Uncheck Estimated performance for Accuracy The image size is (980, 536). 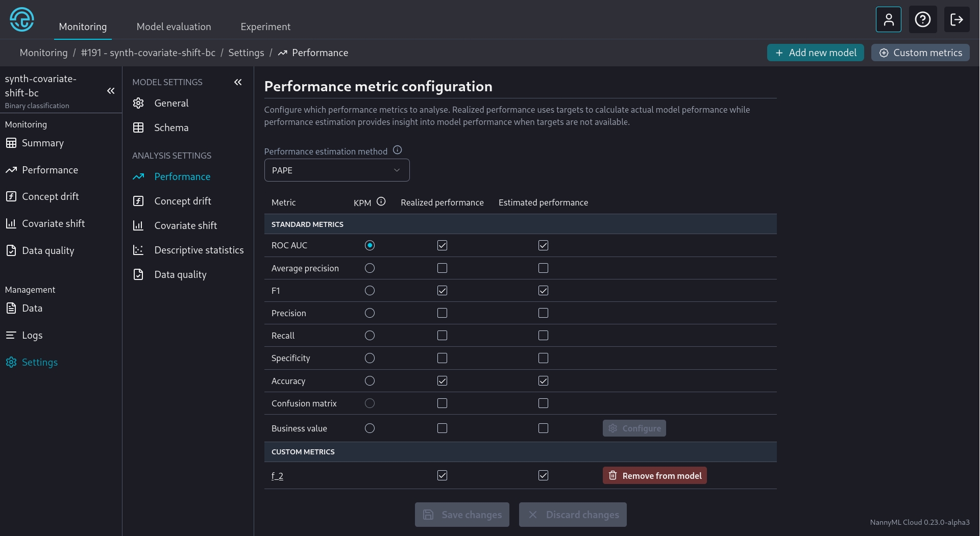(543, 381)
